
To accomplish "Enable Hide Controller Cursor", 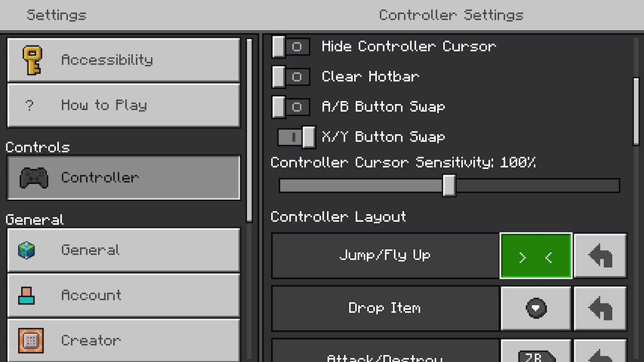I will coord(290,46).
